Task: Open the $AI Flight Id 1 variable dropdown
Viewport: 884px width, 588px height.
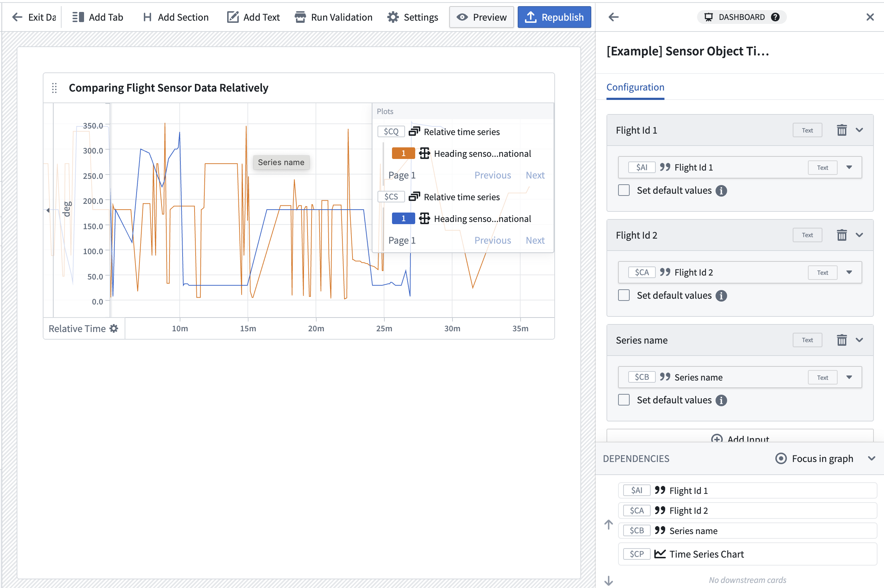Action: point(849,167)
